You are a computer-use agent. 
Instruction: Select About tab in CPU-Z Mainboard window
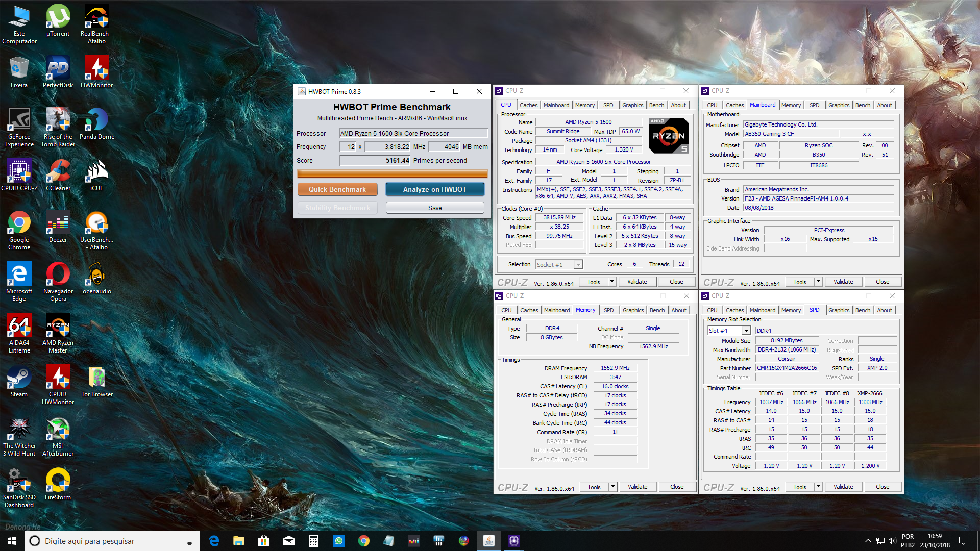click(x=885, y=105)
